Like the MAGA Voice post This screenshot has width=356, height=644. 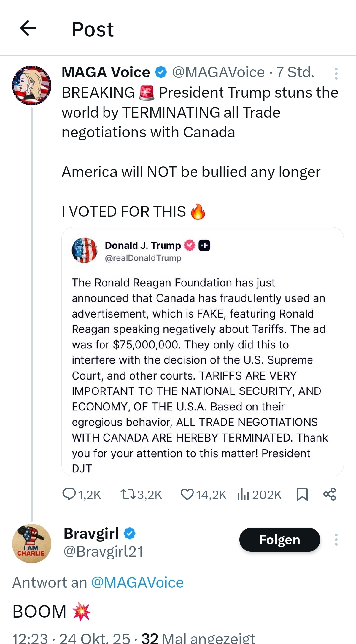pyautogui.click(x=187, y=494)
